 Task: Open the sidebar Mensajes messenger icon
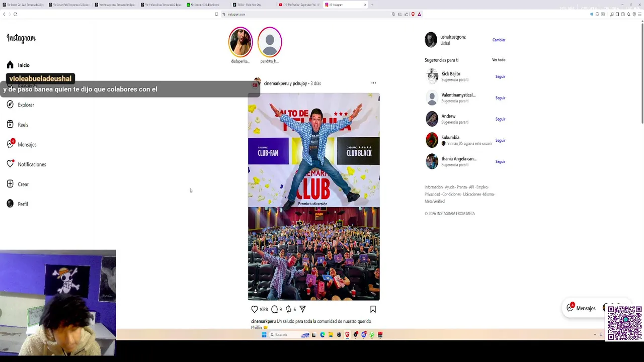tap(10, 144)
